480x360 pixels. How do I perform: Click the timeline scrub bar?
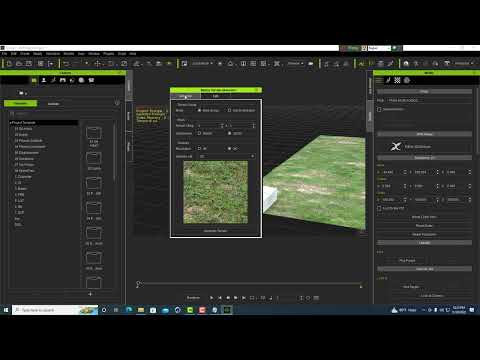[x=251, y=284]
